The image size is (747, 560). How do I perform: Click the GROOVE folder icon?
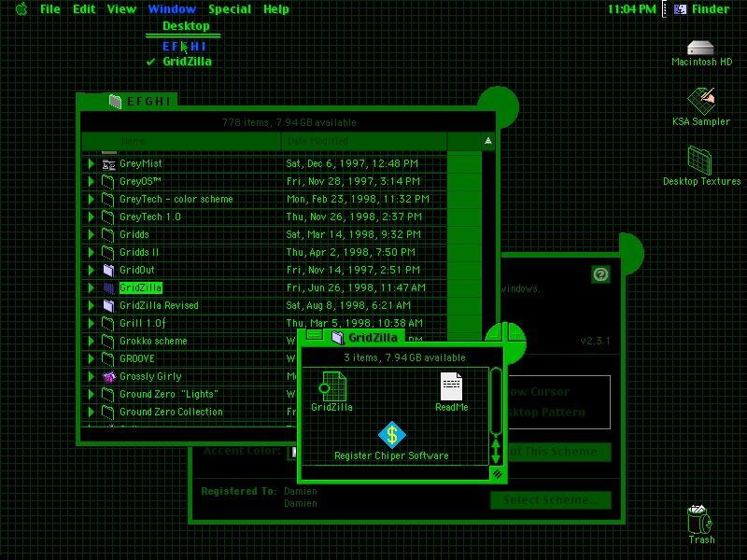(108, 359)
